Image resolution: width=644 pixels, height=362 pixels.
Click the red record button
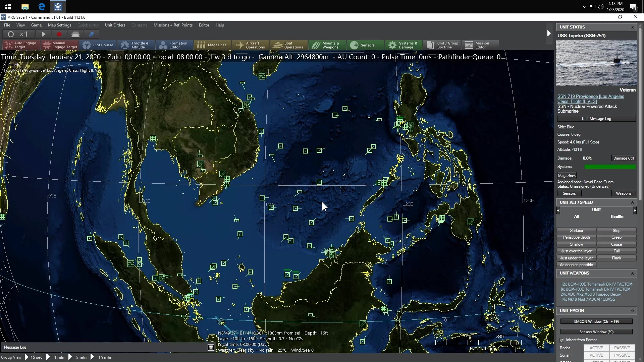point(59,34)
